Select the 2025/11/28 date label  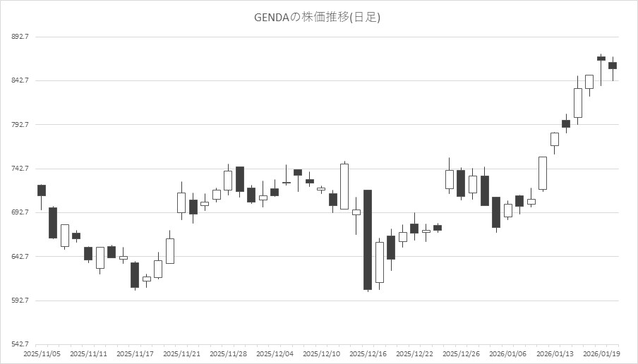click(x=228, y=353)
